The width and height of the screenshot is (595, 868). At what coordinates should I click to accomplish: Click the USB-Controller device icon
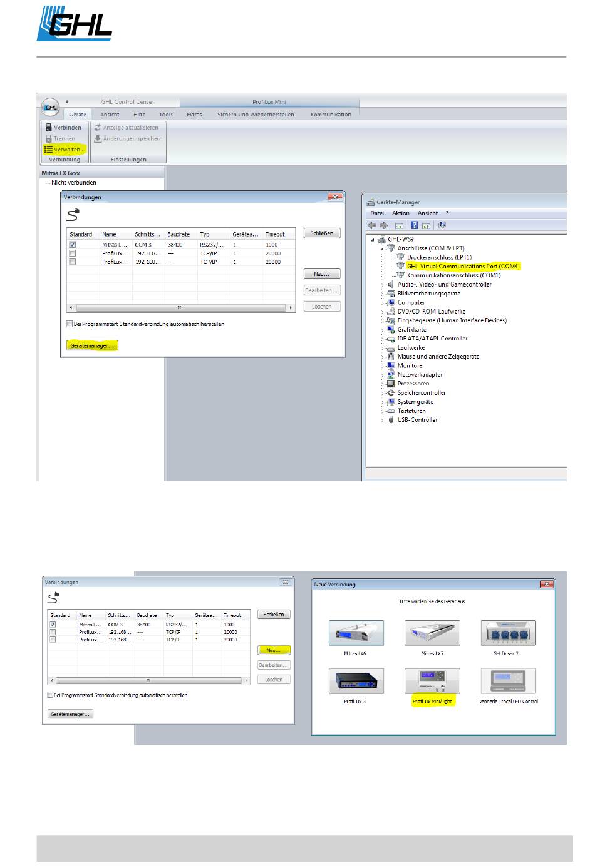click(x=391, y=420)
